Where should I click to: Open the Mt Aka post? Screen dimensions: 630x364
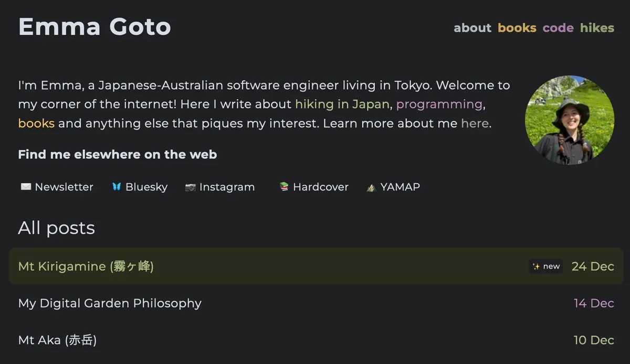click(x=57, y=340)
